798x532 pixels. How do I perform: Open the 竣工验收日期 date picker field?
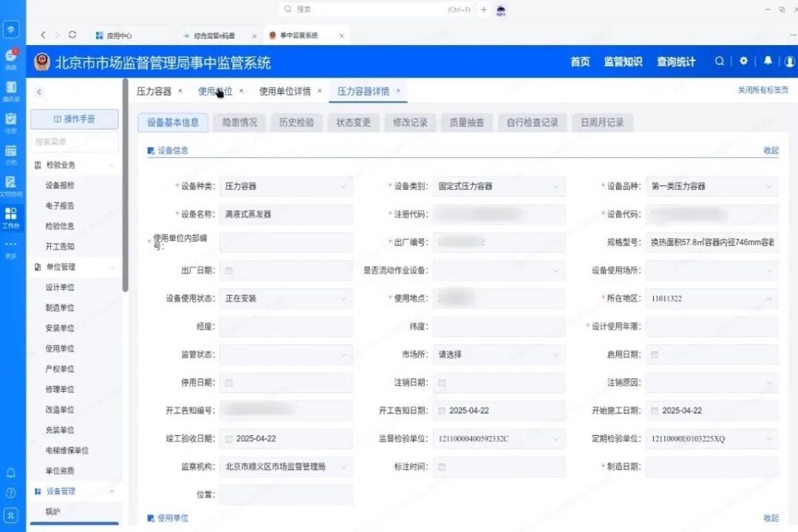[286, 439]
